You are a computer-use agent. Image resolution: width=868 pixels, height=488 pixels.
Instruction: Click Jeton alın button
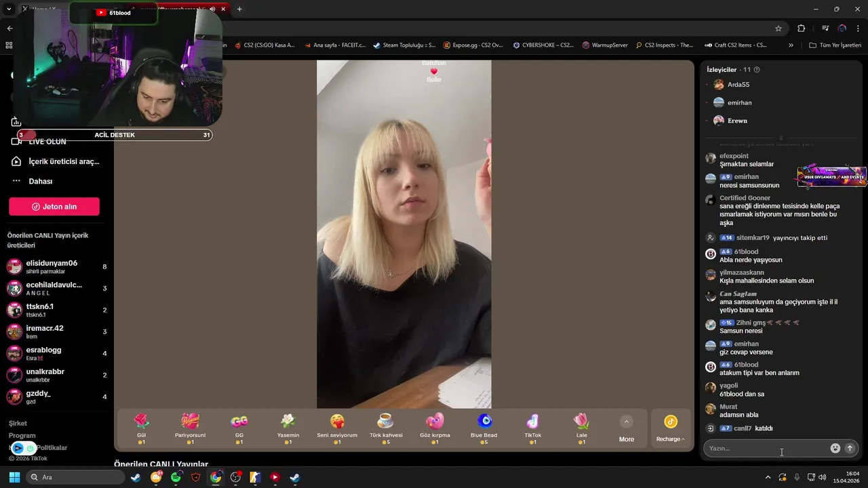point(54,207)
